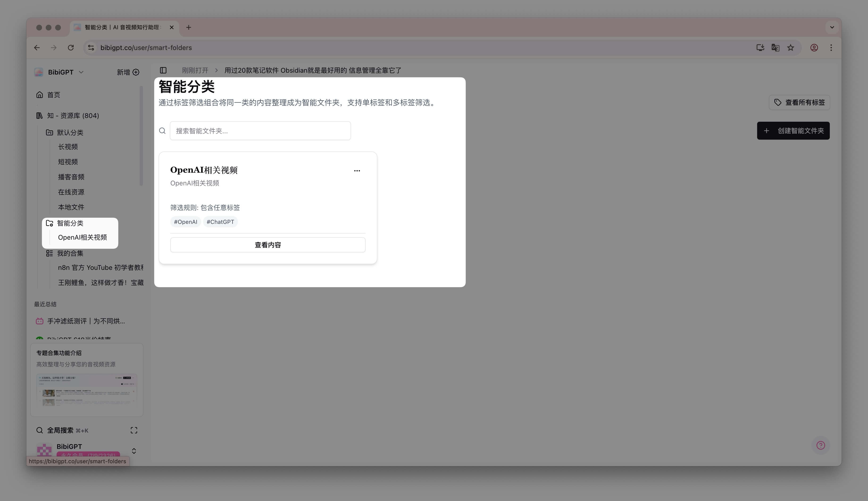Click 创建智能文件夹 button

point(793,131)
